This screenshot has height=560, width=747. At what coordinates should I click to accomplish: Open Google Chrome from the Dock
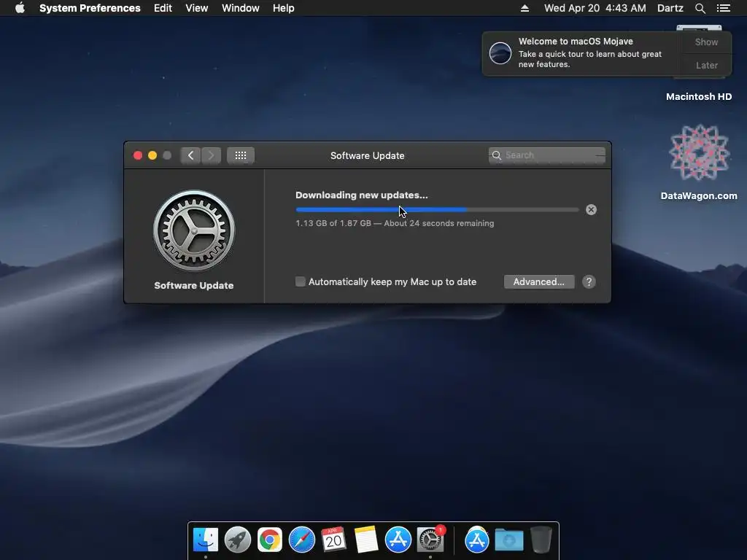tap(270, 540)
